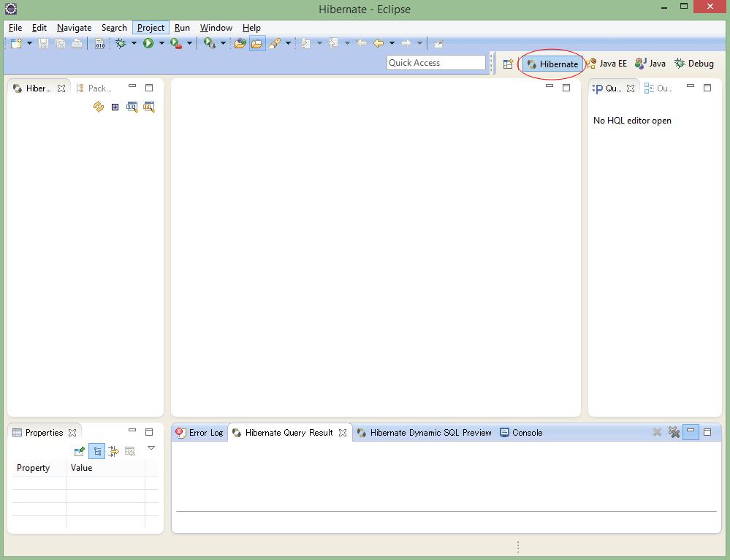Switch to the Debug perspective
Viewport: 730px width, 560px height.
pos(694,64)
